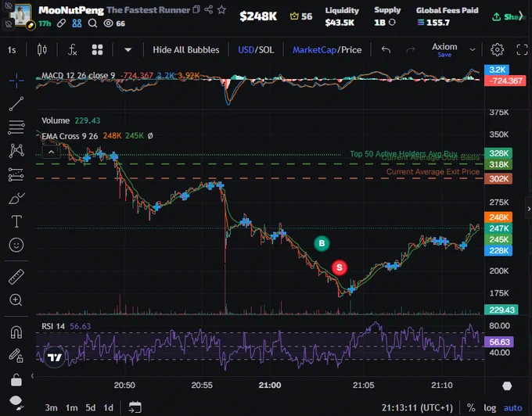Search the token with magnifier icon

pos(92,23)
